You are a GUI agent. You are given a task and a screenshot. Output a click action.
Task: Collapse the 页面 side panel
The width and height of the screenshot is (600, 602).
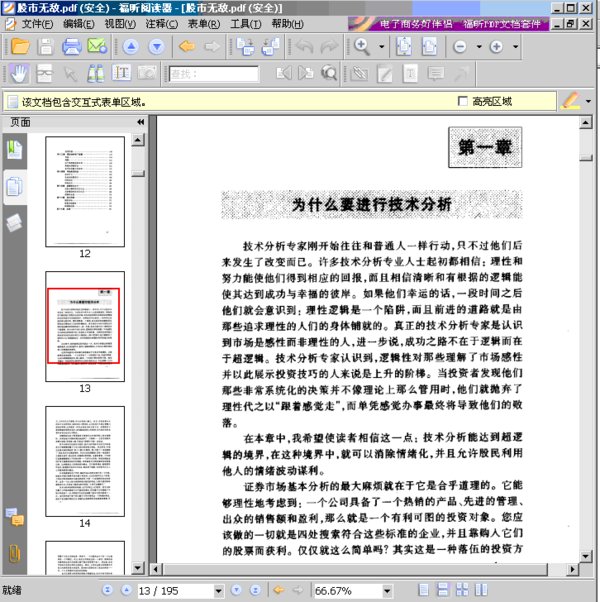click(140, 122)
